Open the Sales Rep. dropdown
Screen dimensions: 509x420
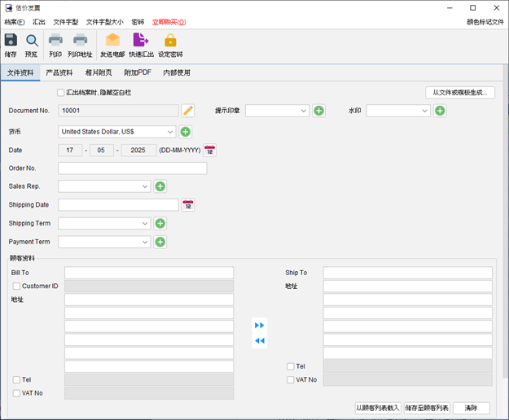tap(104, 186)
